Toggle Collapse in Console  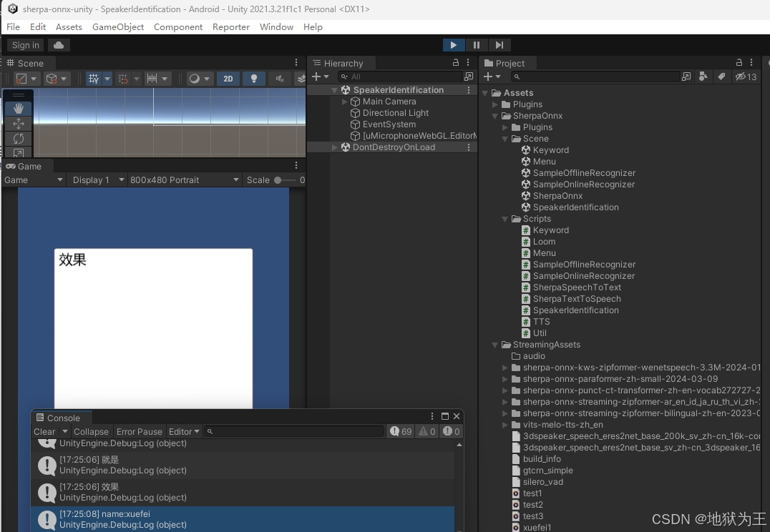click(x=91, y=431)
